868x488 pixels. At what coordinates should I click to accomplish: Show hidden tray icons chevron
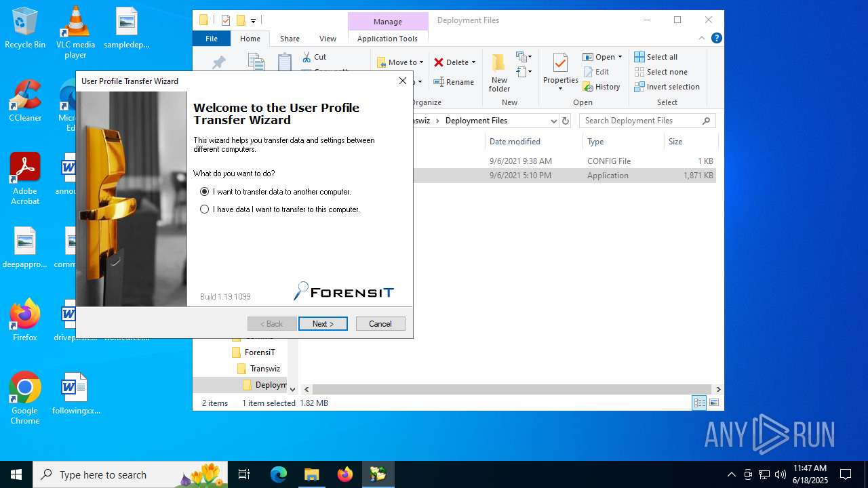point(731,474)
